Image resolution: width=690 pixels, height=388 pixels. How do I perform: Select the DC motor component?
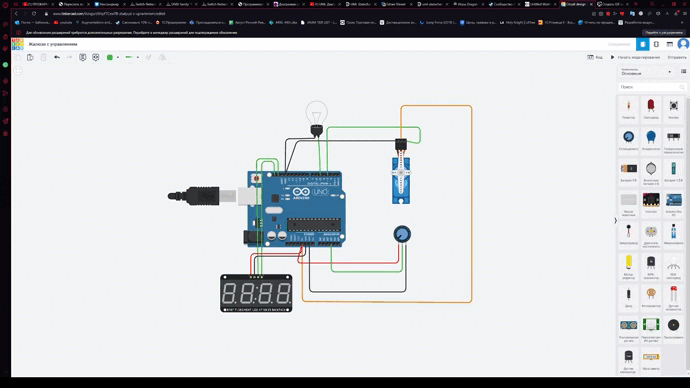click(651, 234)
